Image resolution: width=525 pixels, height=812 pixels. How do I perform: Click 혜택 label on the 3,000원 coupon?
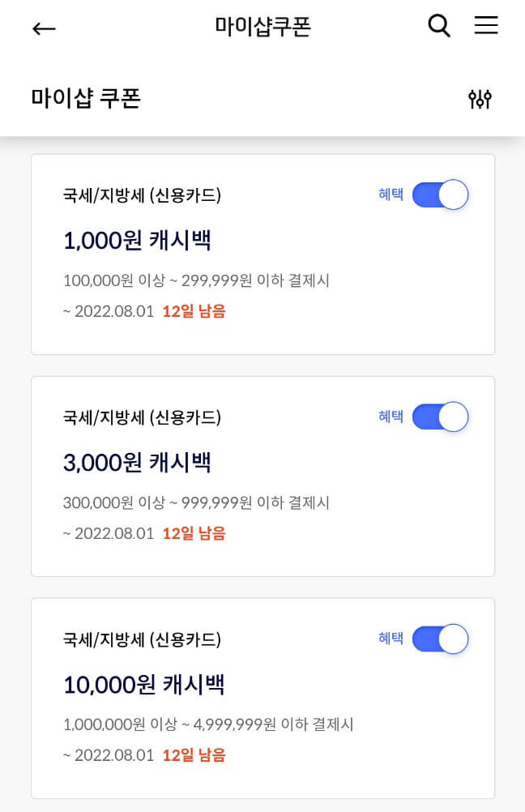(x=391, y=417)
